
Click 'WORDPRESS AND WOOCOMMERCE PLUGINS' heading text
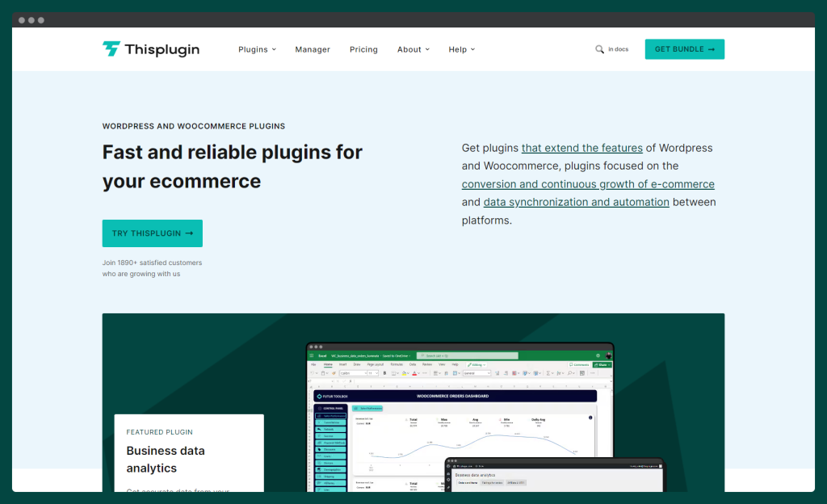pyautogui.click(x=194, y=126)
